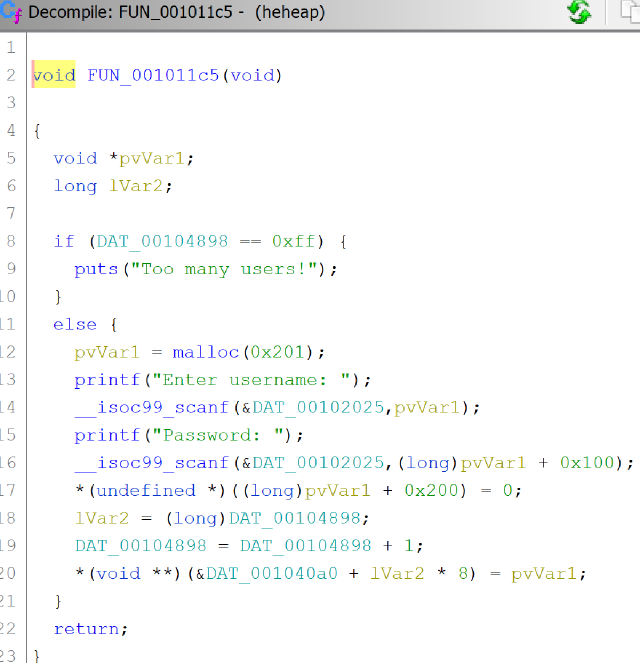The image size is (640, 663).
Task: Click the return statement on line 22
Action: coord(86,629)
